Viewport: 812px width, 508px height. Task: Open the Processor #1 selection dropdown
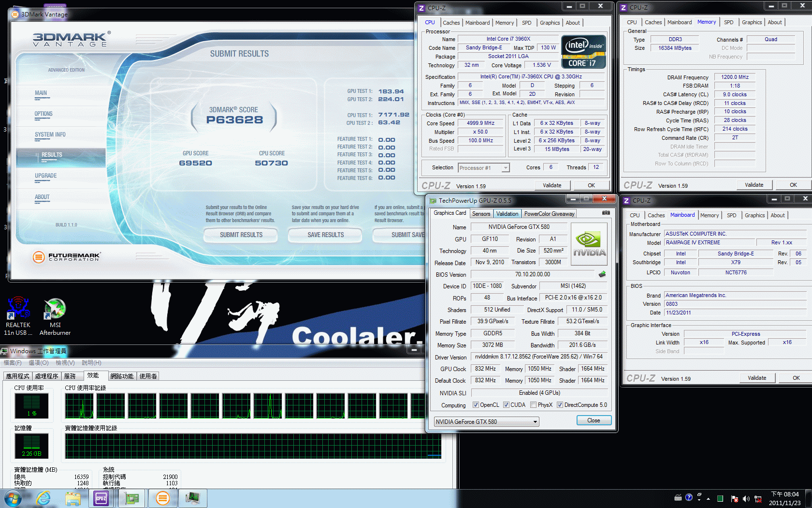[484, 168]
